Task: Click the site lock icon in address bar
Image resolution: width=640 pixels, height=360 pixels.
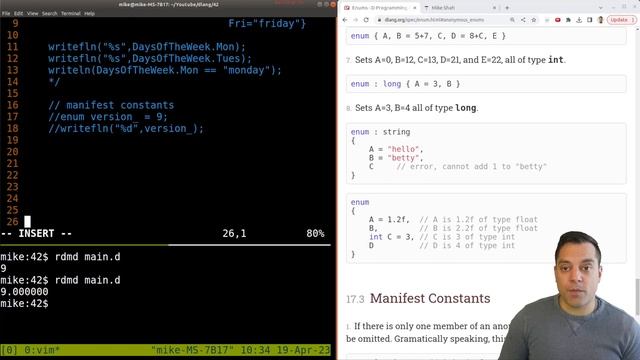Action: (x=379, y=20)
